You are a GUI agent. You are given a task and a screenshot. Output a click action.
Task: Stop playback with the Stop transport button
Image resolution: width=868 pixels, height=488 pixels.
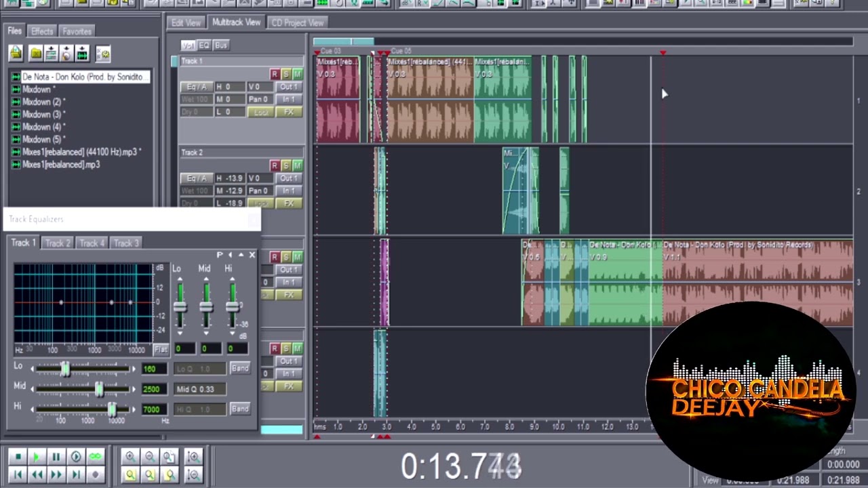18,457
